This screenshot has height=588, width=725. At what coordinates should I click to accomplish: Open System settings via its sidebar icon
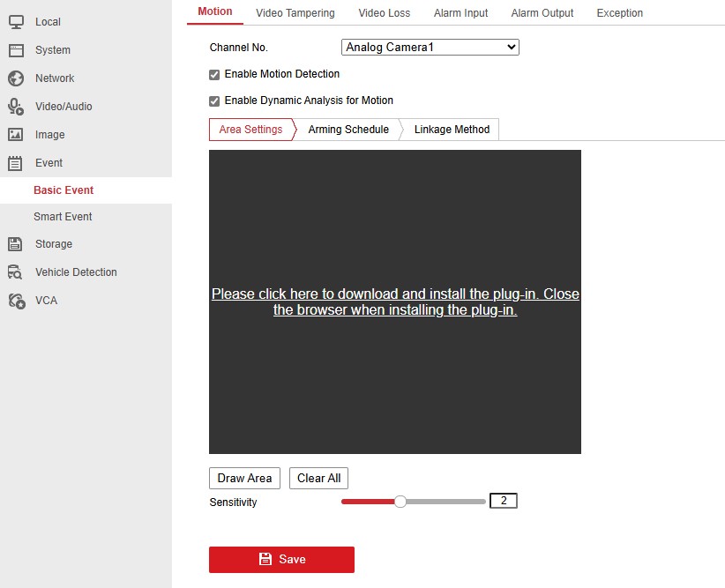click(15, 50)
